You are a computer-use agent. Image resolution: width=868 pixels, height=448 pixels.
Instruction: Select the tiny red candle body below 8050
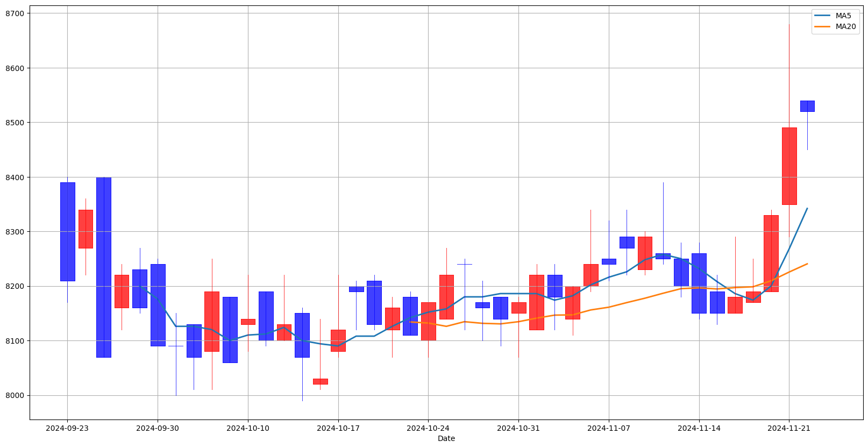(320, 381)
